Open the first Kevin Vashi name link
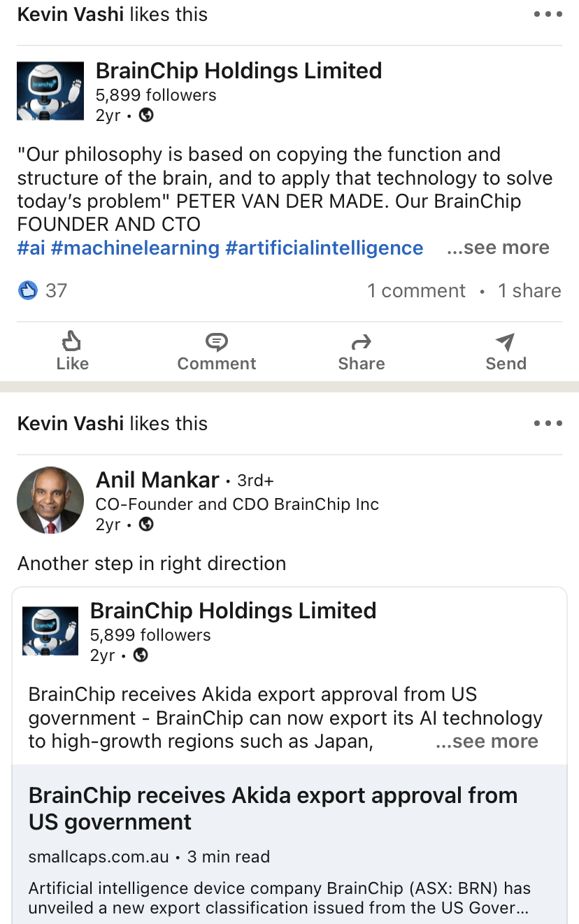Image resolution: width=579 pixels, height=924 pixels. [x=71, y=15]
